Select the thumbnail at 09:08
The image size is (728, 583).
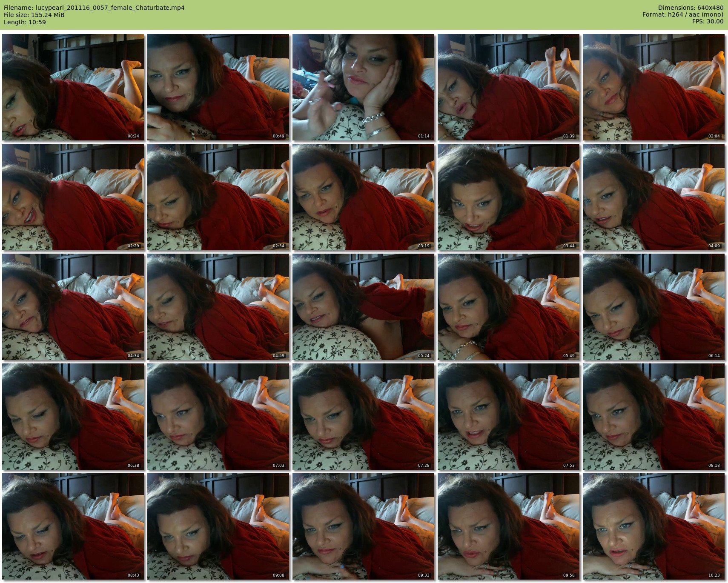[218, 526]
